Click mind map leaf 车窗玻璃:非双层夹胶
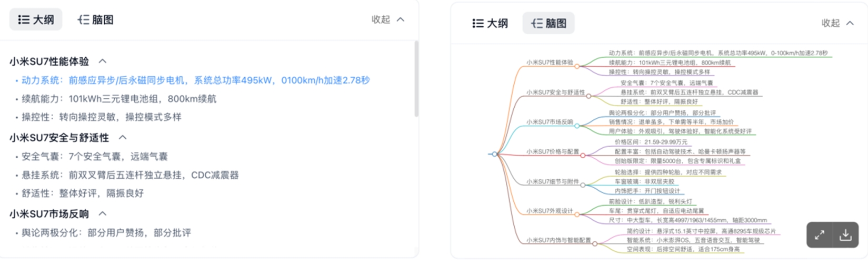Screen dimensions: 868x266 [644, 181]
